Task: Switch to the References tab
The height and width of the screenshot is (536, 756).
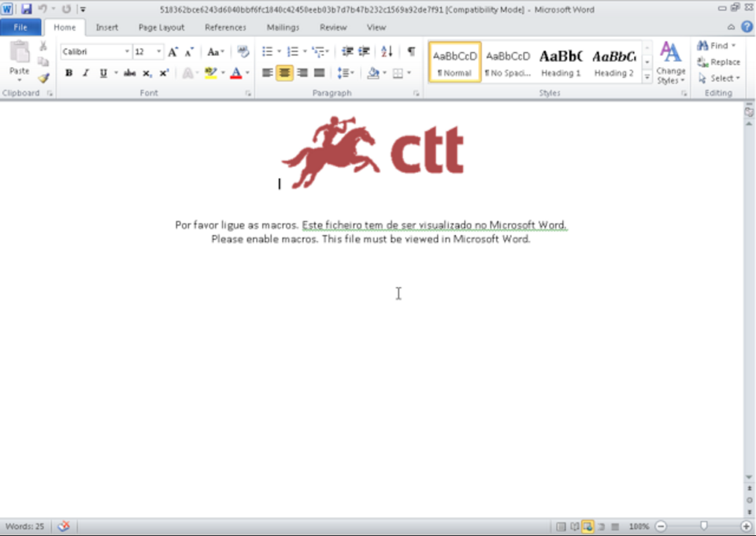Action: [225, 28]
